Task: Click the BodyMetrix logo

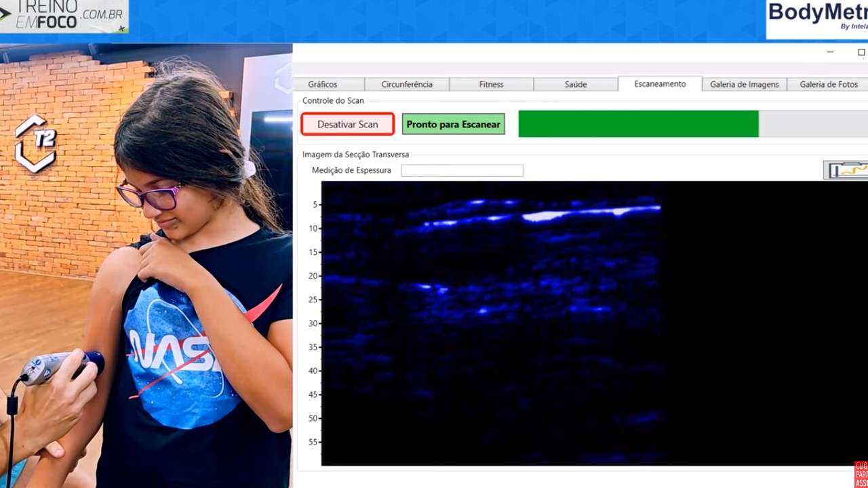Action: tap(817, 19)
